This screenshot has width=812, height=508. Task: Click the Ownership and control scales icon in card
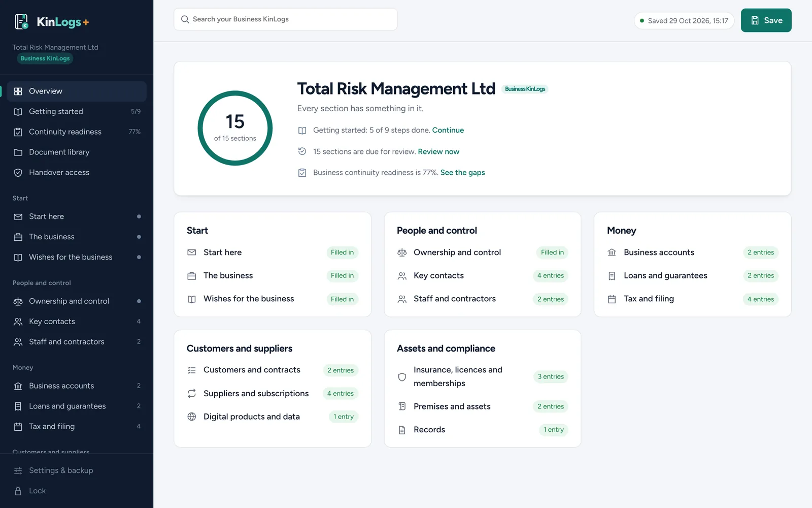402,252
